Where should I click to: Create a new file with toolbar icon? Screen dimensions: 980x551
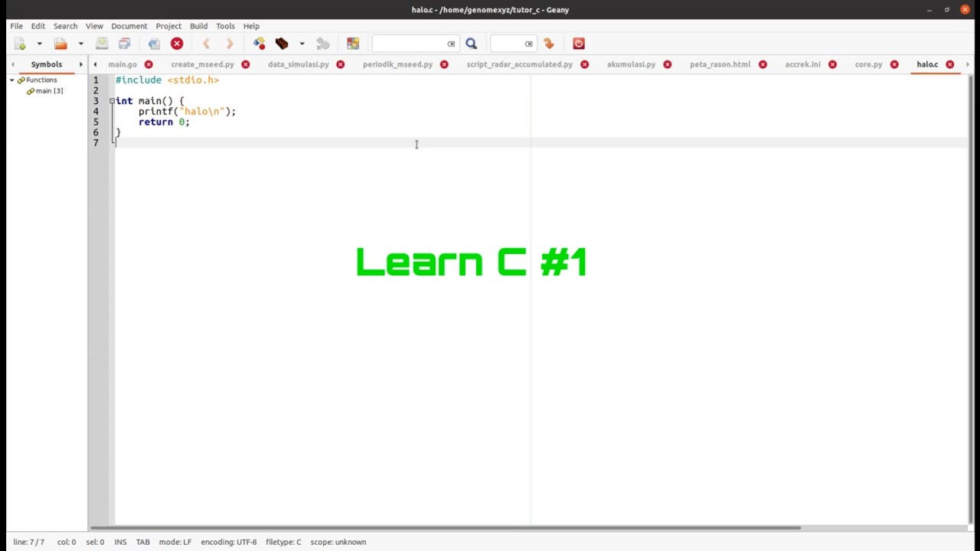[20, 44]
